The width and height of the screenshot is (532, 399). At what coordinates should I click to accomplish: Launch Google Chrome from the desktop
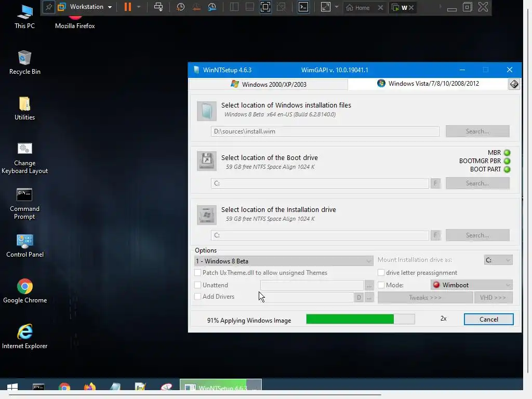[x=25, y=291]
